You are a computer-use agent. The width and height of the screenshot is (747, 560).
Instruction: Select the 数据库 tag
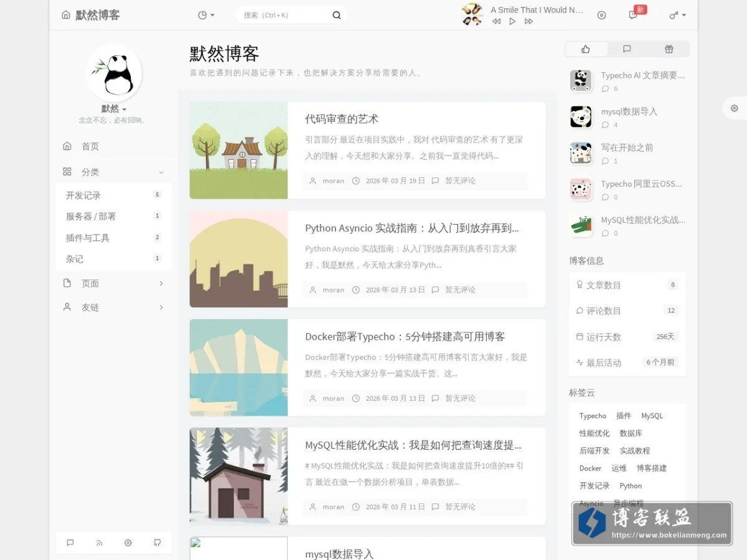(631, 433)
